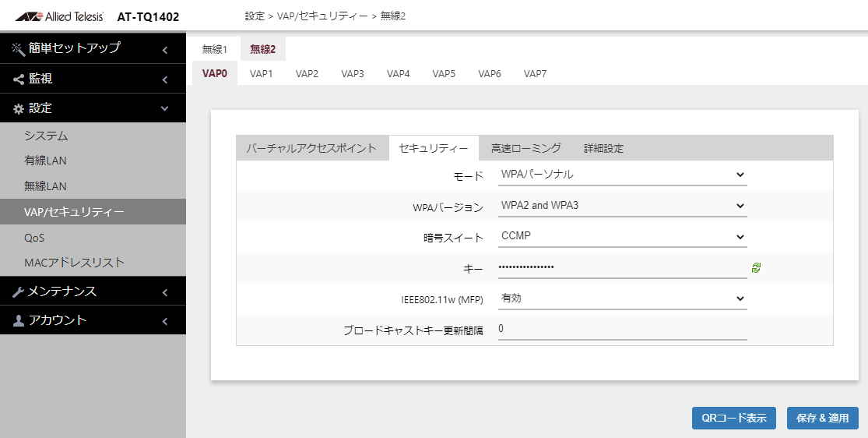This screenshot has width=868, height=438.
Task: Click the wrench icon beside メンテナンス
Action: 19,291
